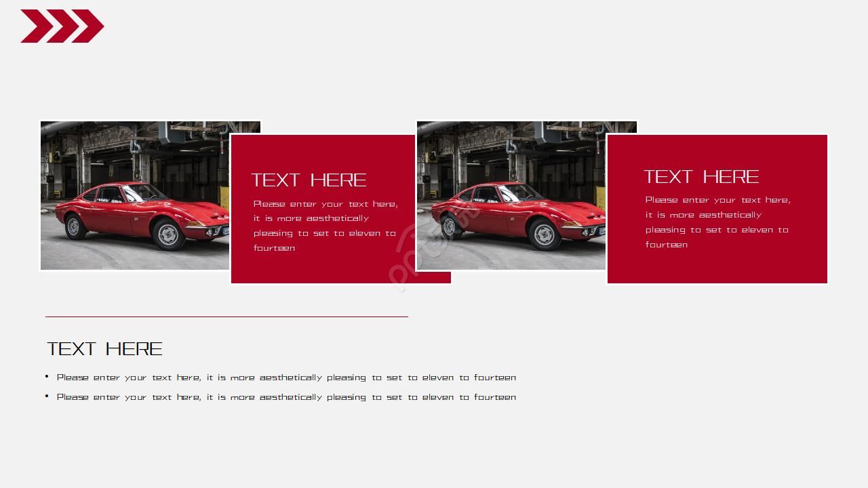Select the left red rectangle below its paragraph
868x488 pixels.
322,268
